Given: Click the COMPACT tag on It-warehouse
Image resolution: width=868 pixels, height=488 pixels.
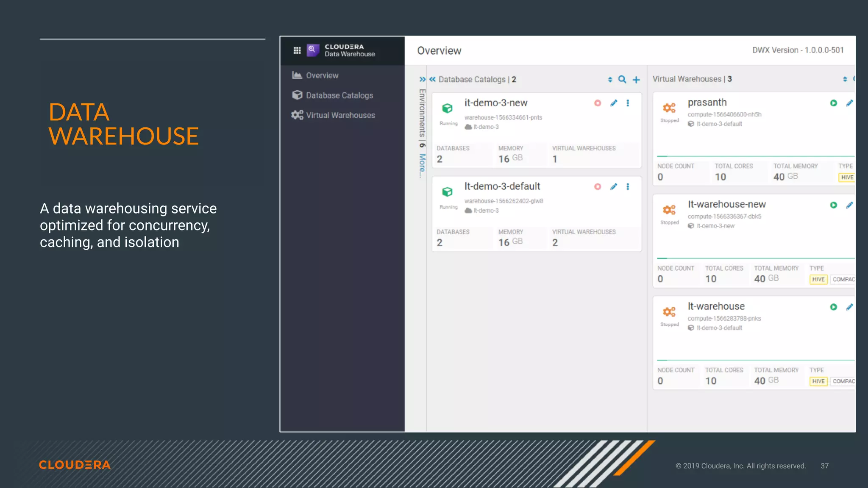Looking at the screenshot, I should (x=843, y=381).
